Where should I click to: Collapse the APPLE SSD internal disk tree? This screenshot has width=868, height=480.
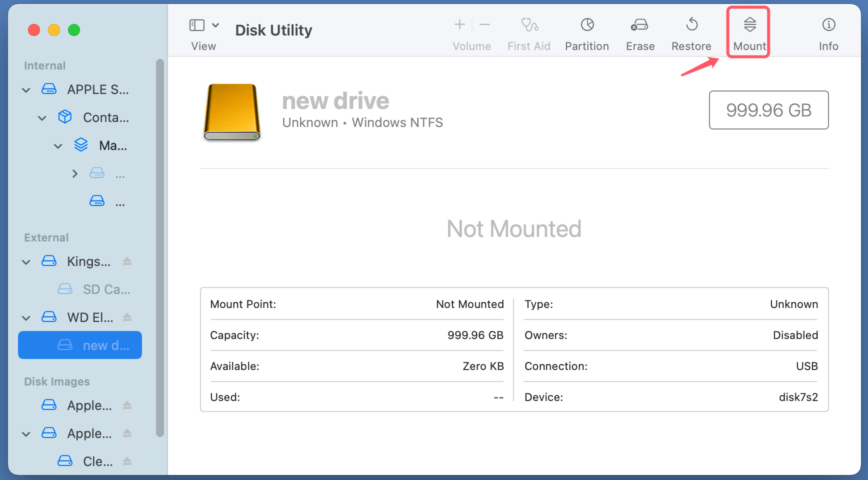(x=25, y=89)
